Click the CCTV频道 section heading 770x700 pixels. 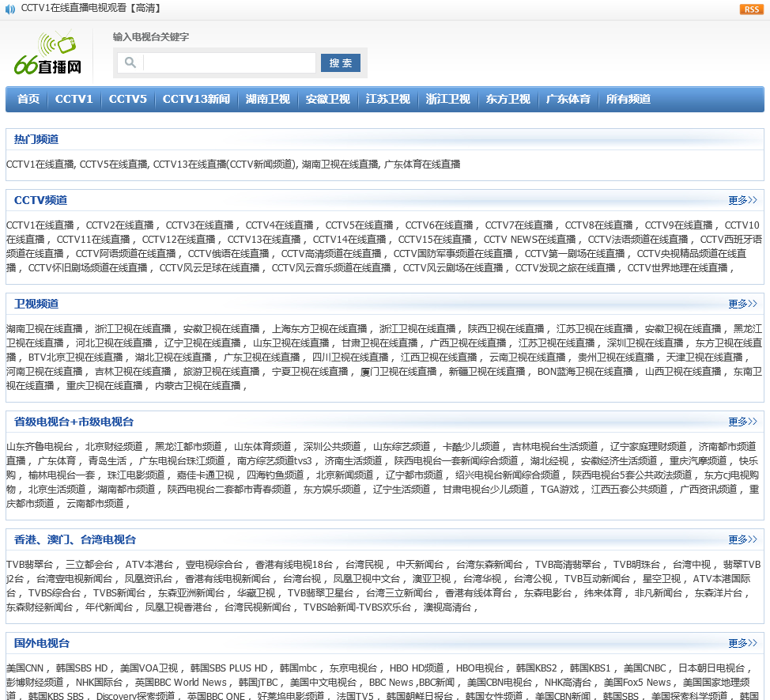tap(41, 200)
